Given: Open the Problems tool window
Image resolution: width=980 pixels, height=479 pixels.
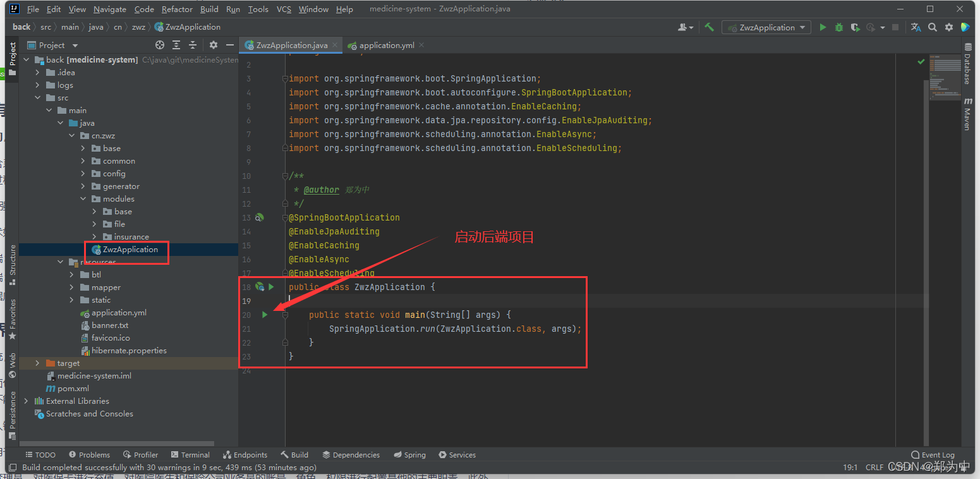Looking at the screenshot, I should click(89, 455).
